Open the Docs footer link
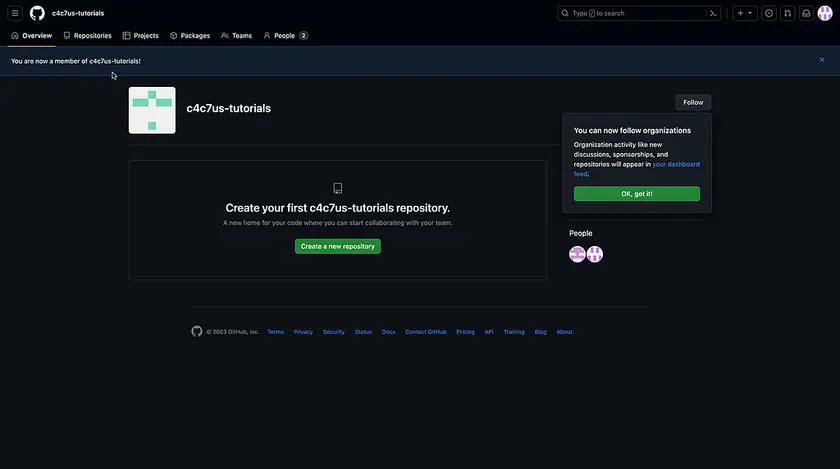This screenshot has height=469, width=840. coord(388,332)
